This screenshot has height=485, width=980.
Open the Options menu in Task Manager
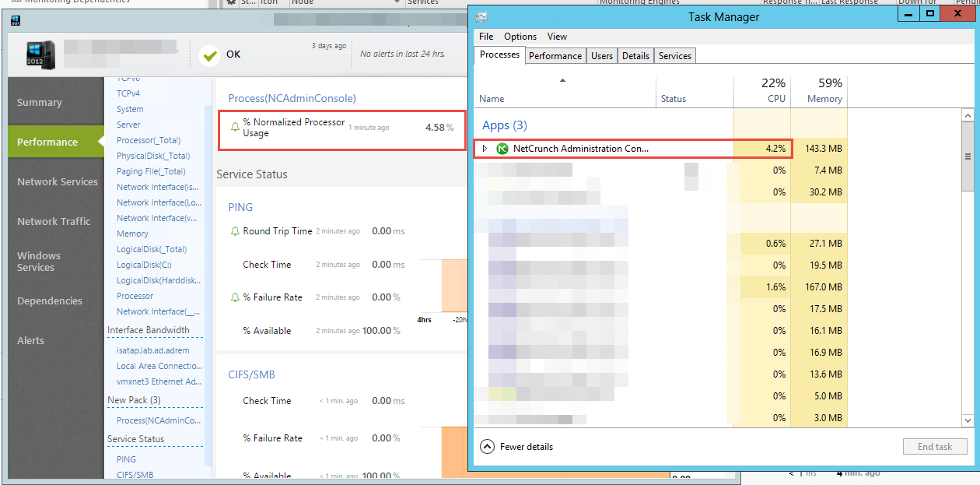point(520,37)
